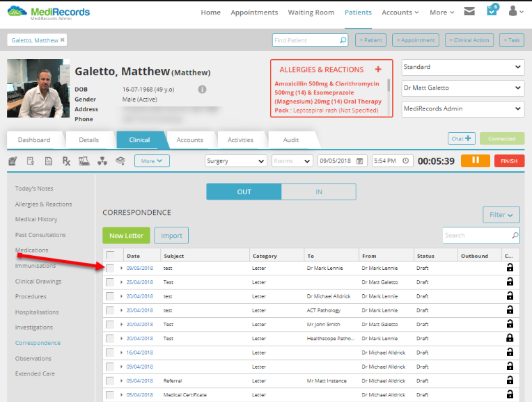Open the tasks inbox icon with badge
The width and height of the screenshot is (532, 402).
pyautogui.click(x=492, y=10)
